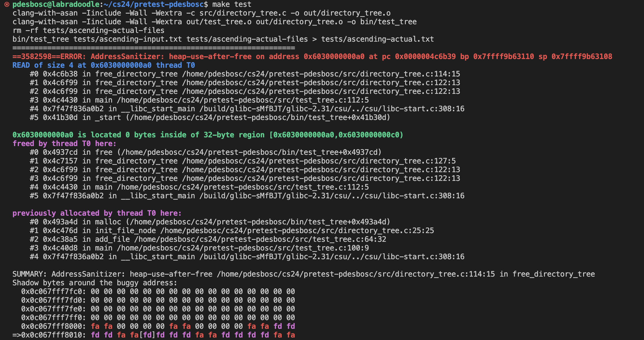Click the file path in the SUMMARY line
This screenshot has height=340, width=644.
tap(356, 274)
